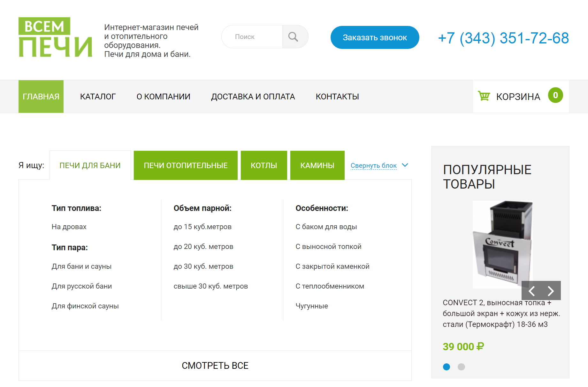
Task: Choose С теплообменником feature
Action: tap(330, 286)
